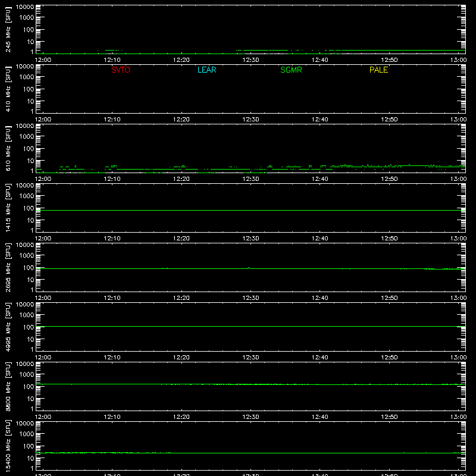Click the 100 tick of 610 MHz plot
Viewport: 476px width, 476px height.
pos(29,149)
